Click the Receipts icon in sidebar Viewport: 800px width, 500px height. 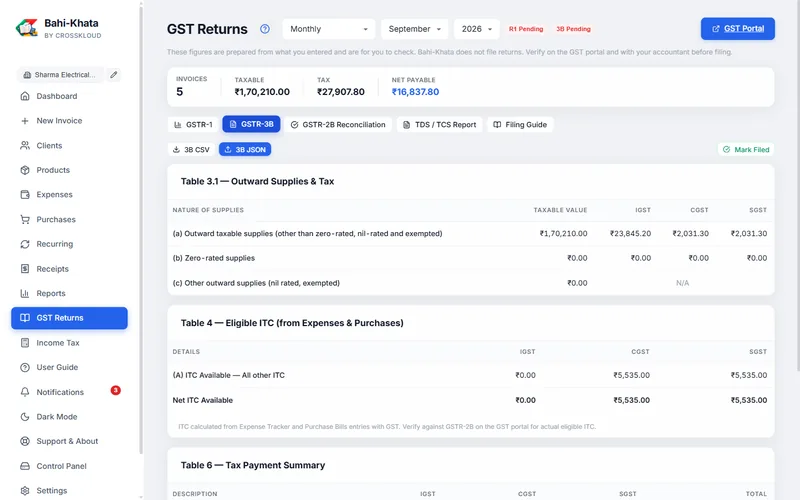pos(24,268)
